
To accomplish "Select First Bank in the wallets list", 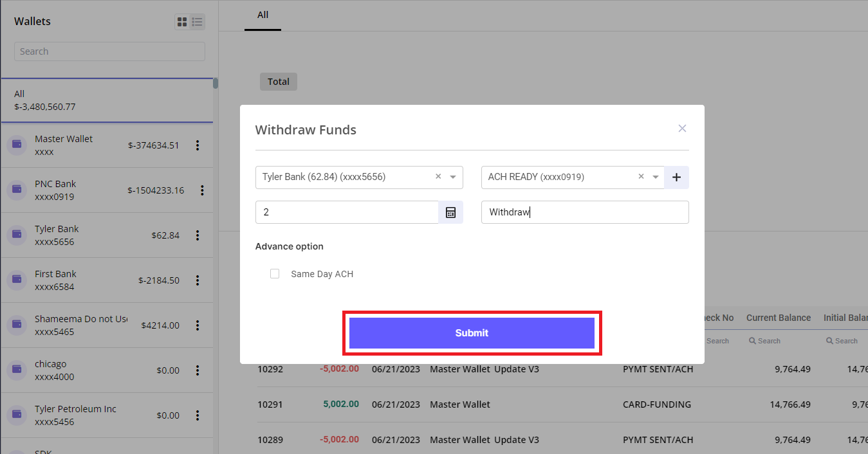I will [55, 274].
